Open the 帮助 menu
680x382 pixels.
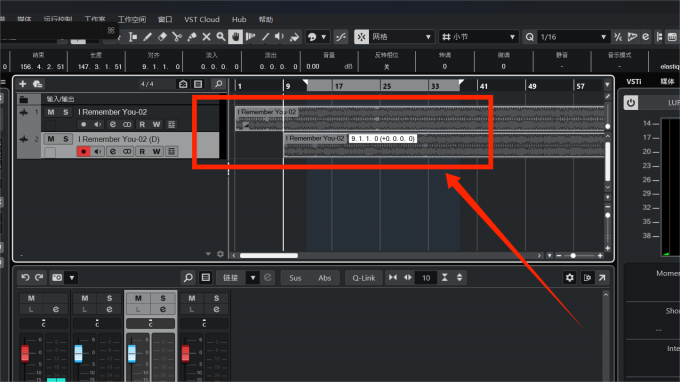click(x=266, y=20)
